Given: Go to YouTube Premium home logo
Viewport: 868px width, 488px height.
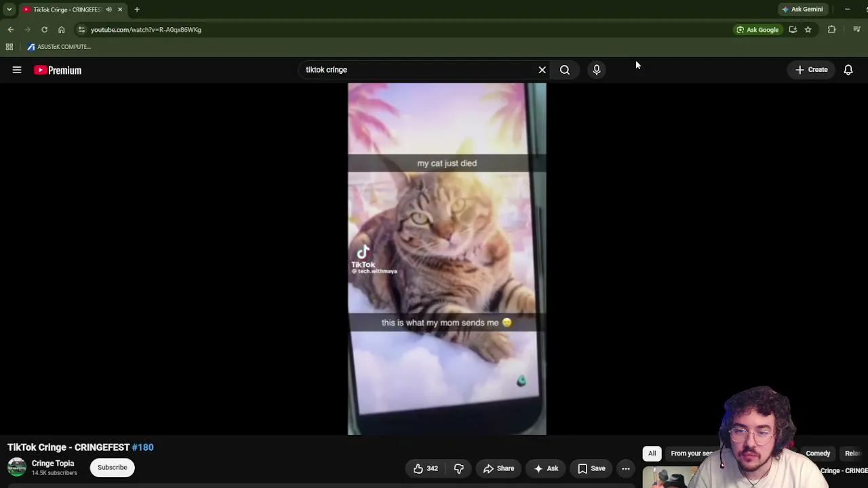Looking at the screenshot, I should click(58, 70).
